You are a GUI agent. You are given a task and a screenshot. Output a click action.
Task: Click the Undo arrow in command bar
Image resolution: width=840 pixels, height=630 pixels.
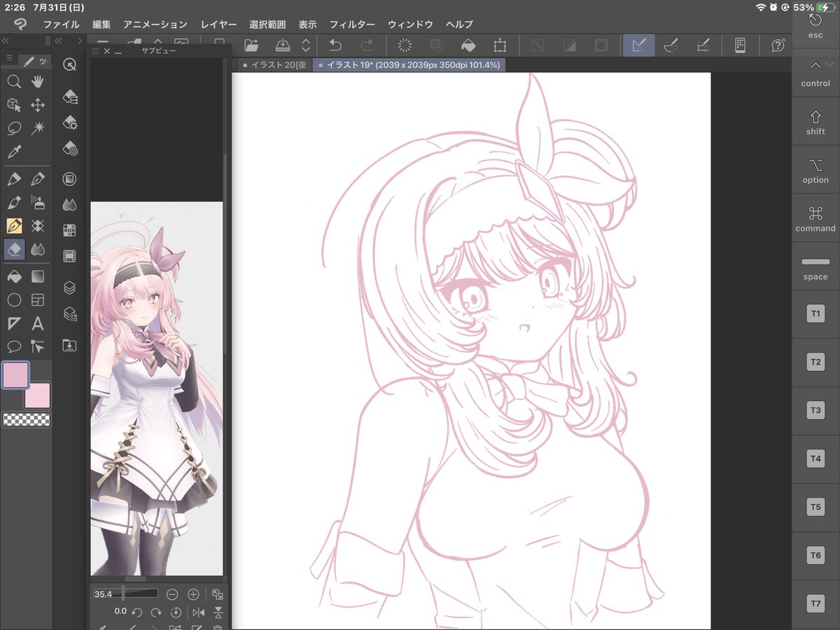tap(335, 45)
